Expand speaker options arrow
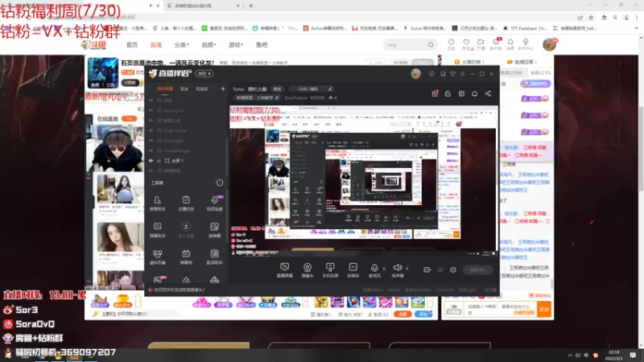644x362 pixels. 407,269
